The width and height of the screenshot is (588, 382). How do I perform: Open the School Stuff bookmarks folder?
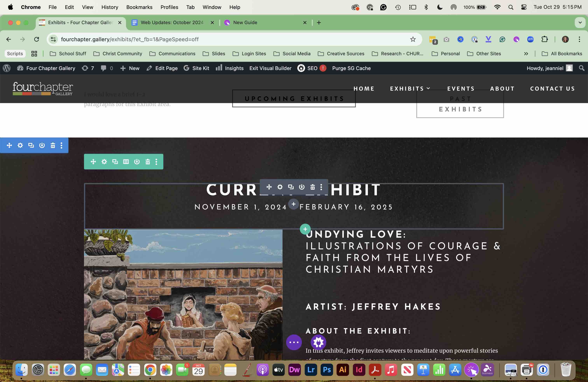tap(68, 54)
